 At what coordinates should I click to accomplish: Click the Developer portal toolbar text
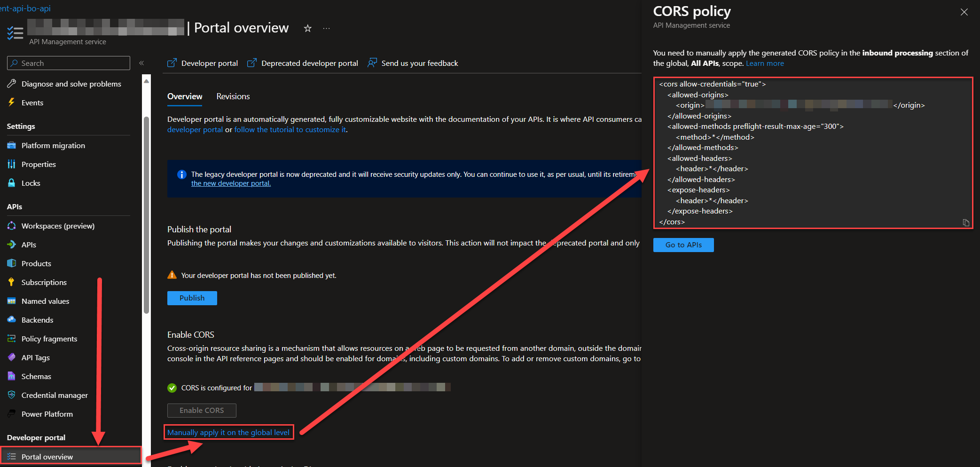(210, 63)
